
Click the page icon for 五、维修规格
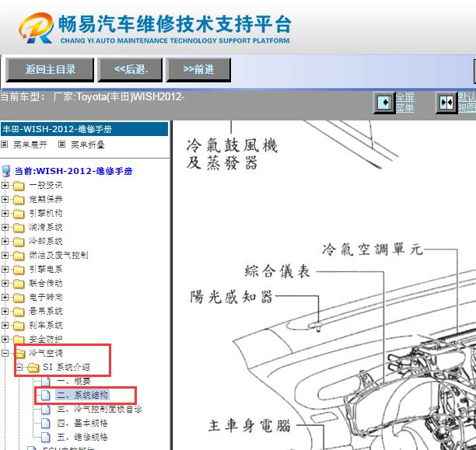pos(46,437)
